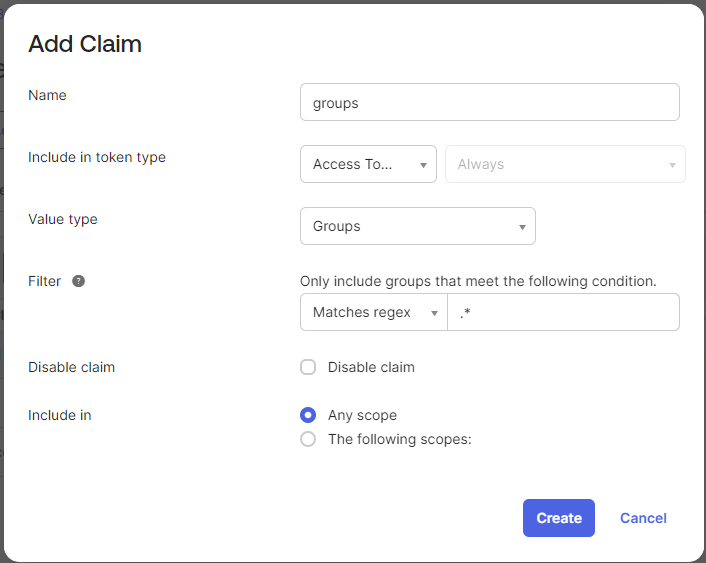706x563 pixels.
Task: Select the Any scope radio button
Action: click(x=308, y=415)
